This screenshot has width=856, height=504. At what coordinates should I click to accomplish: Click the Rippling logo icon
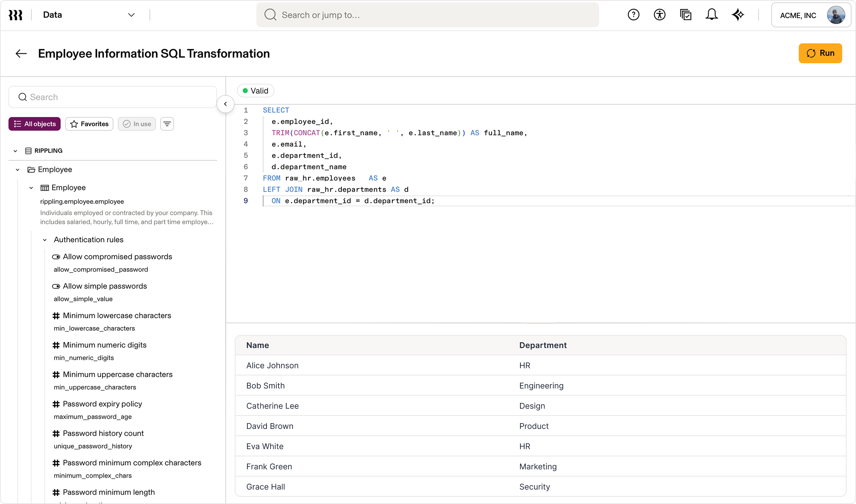coord(16,15)
